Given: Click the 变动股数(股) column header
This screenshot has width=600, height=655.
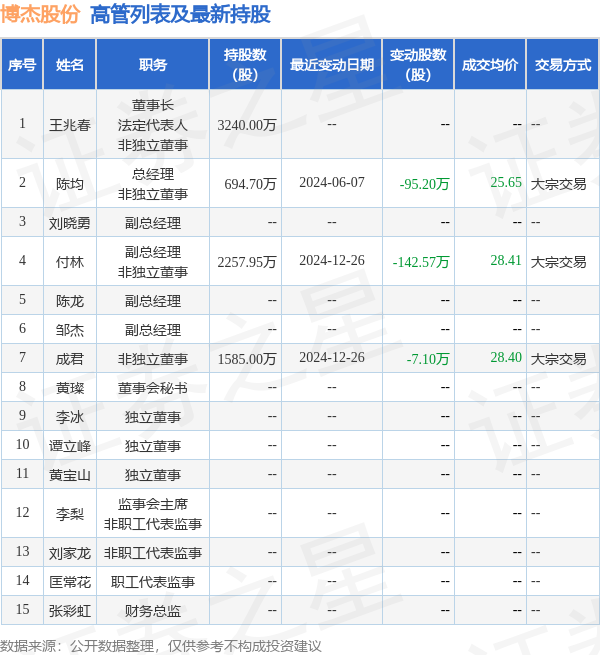Looking at the screenshot, I should coord(418,64).
